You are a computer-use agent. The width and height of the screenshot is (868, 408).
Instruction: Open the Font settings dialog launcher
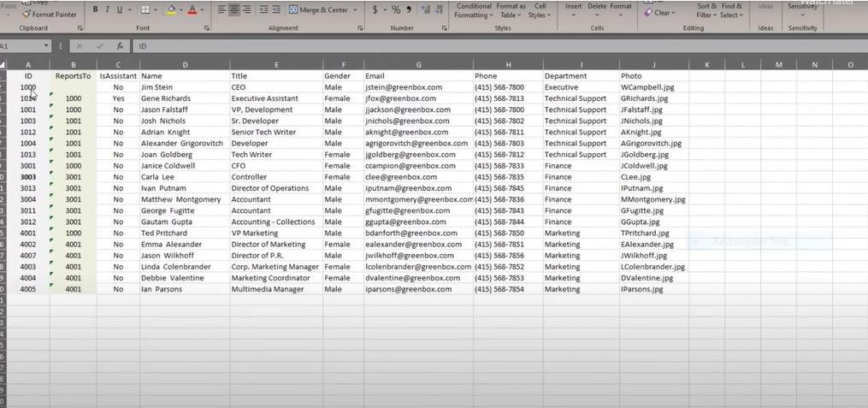pyautogui.click(x=206, y=27)
